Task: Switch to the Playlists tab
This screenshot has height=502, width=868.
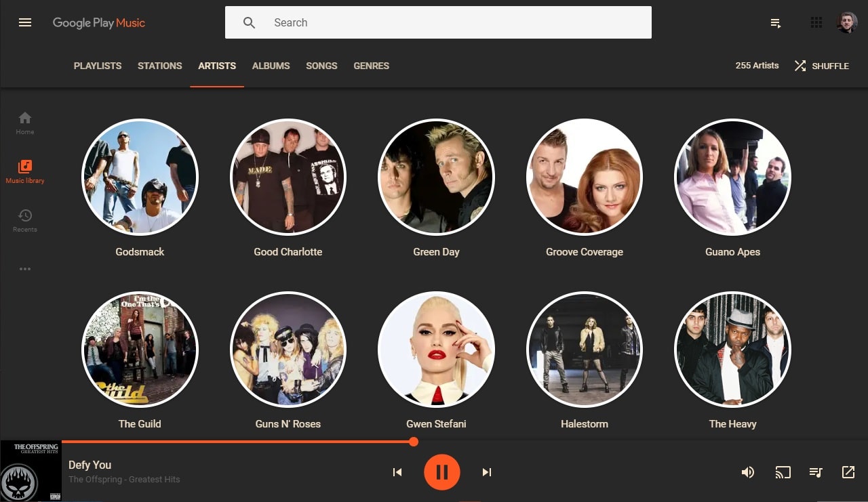Action: point(98,66)
